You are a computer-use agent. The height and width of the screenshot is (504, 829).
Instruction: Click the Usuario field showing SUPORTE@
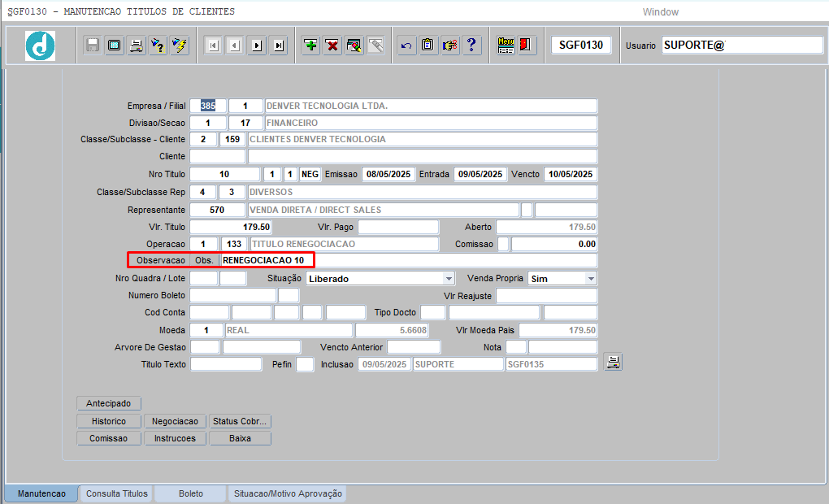742,45
